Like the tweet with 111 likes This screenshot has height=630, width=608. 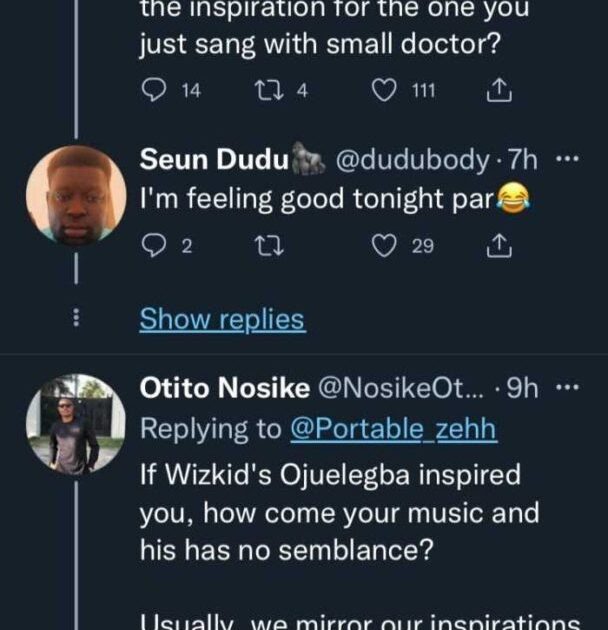pyautogui.click(x=385, y=92)
